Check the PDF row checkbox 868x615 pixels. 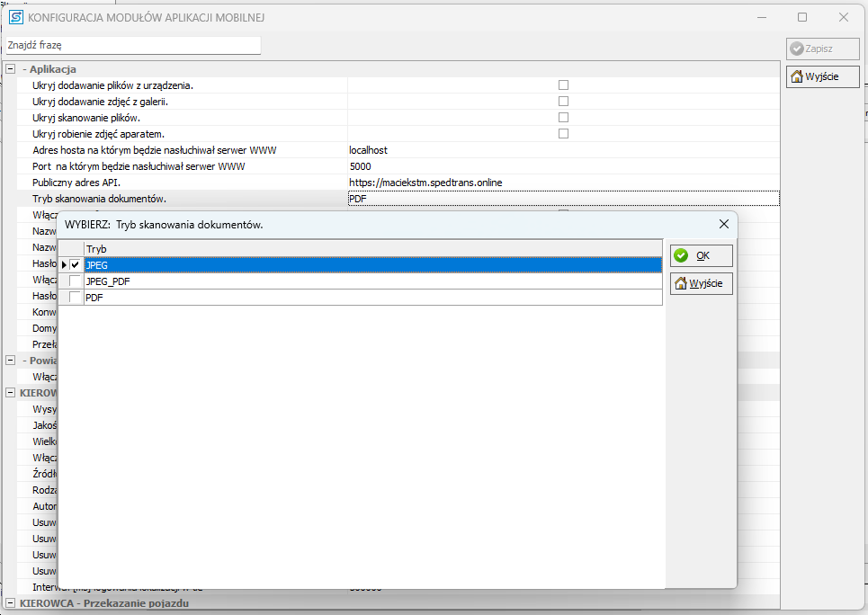[x=75, y=298]
